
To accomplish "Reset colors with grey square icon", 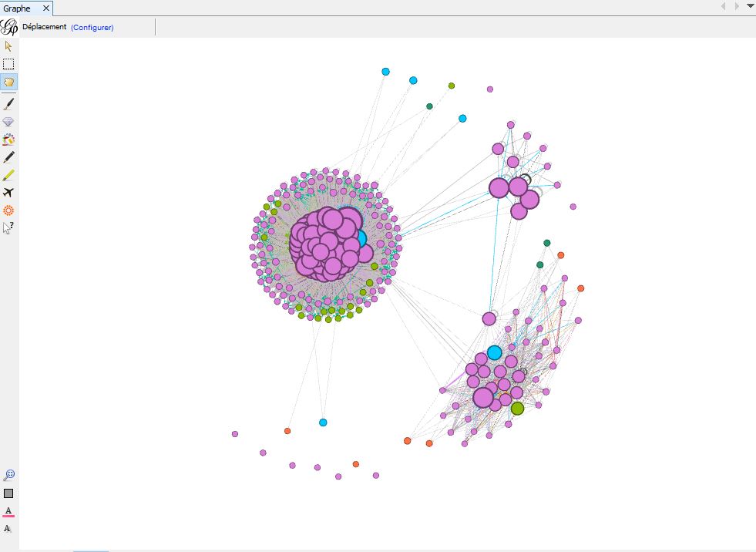I will pyautogui.click(x=8, y=493).
